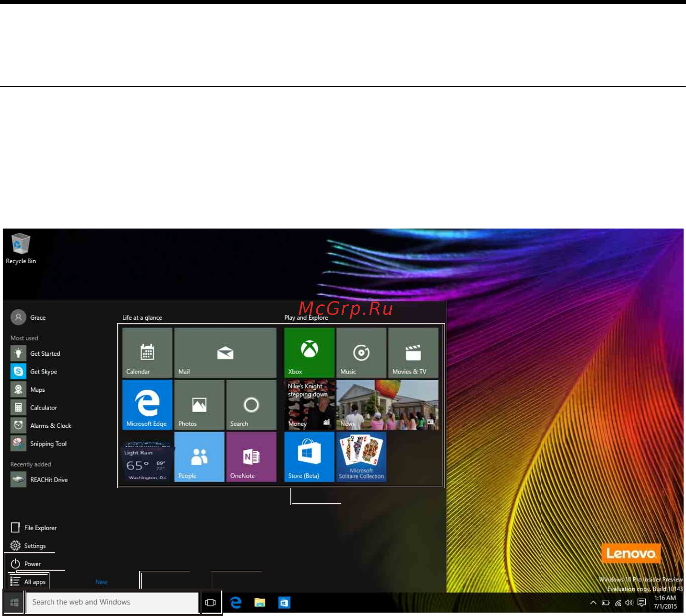Open the Store taskbar icon
Viewport: 686px width, 616px height.
click(284, 603)
